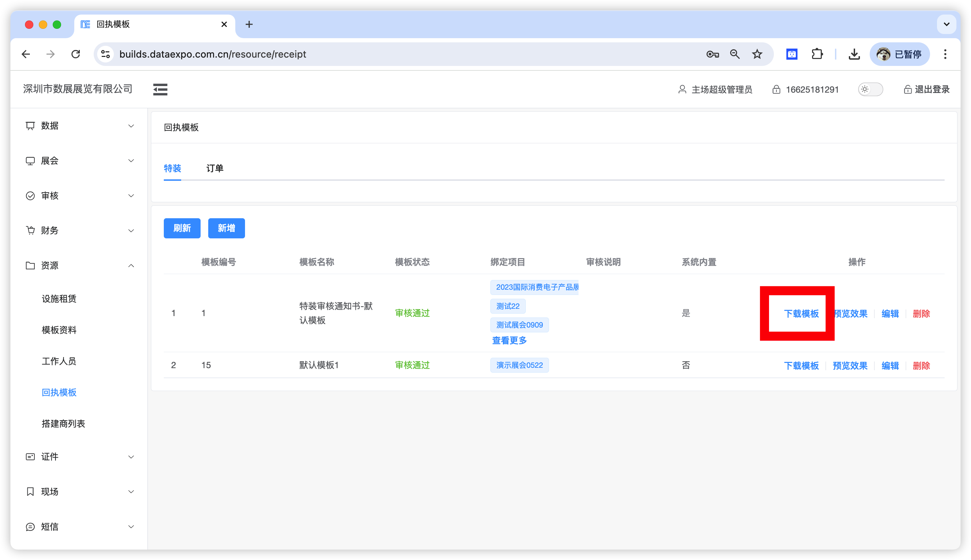
Task: Click the site info icon in address bar
Action: tap(105, 54)
